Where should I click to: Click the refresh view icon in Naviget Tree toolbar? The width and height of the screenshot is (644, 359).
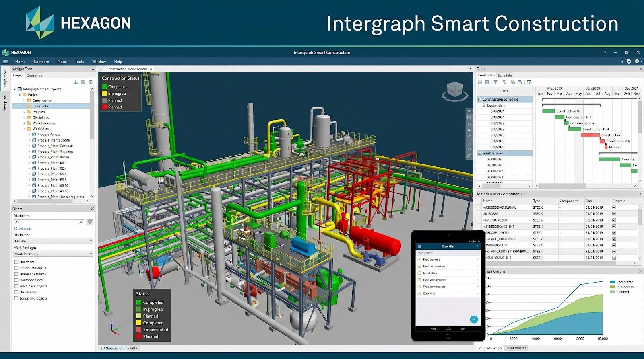click(x=91, y=82)
